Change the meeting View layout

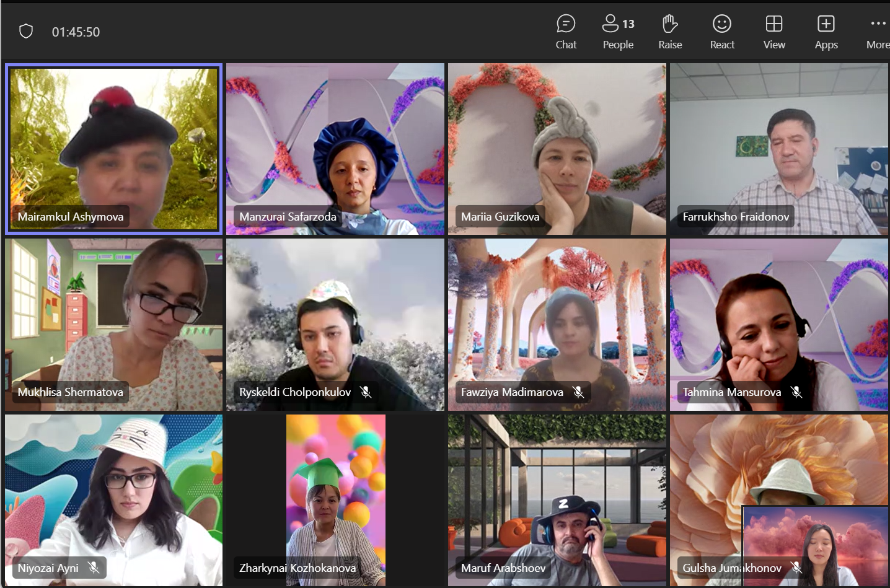click(x=774, y=32)
